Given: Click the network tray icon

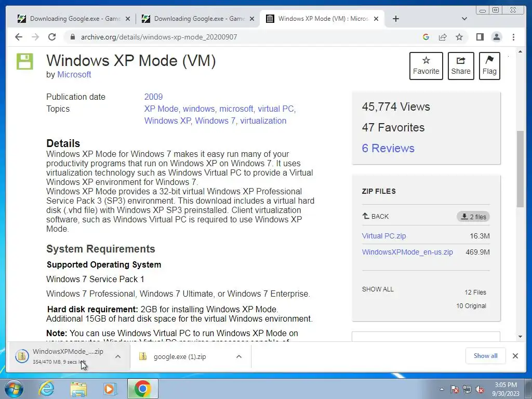Looking at the screenshot, I should [x=467, y=389].
